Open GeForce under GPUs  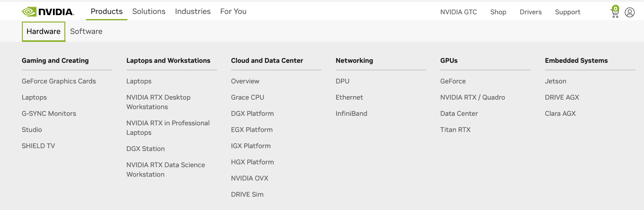(x=453, y=81)
